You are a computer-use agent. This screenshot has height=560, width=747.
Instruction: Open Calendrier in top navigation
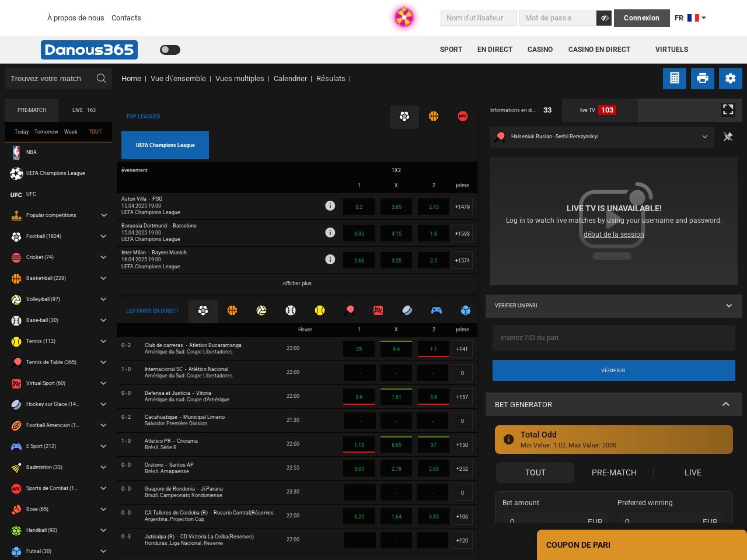(290, 79)
